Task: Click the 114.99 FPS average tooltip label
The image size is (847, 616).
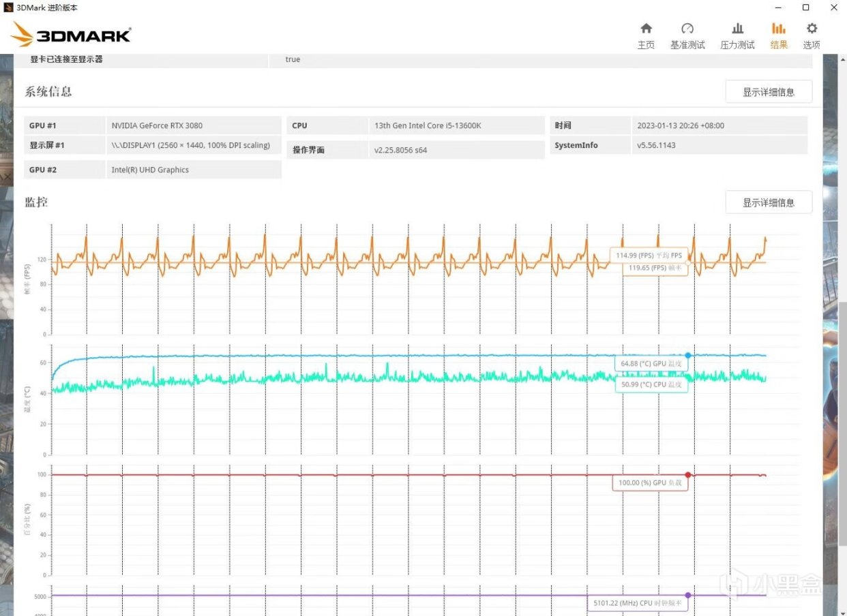Action: pos(649,256)
